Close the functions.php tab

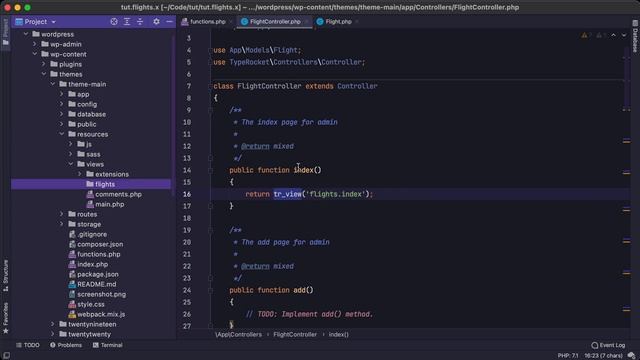click(231, 22)
